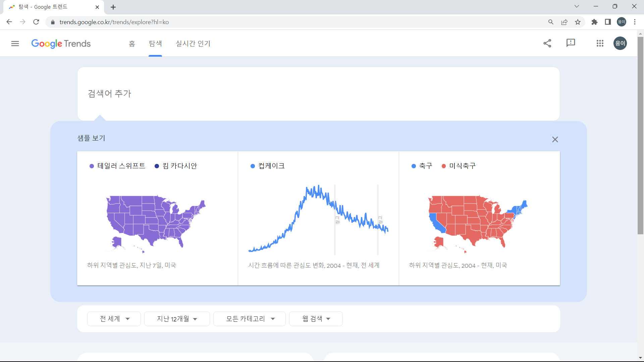Select the 컵케이크 sample trend card

point(318,218)
